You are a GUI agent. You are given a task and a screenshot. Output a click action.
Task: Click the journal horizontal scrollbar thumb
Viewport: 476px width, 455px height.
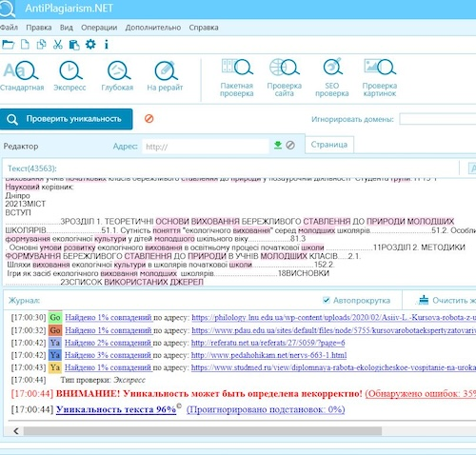click(203, 431)
